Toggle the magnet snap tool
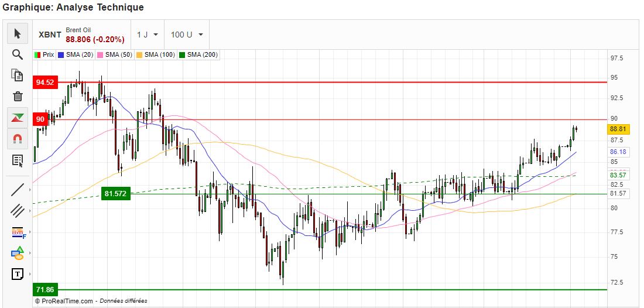 coord(18,139)
